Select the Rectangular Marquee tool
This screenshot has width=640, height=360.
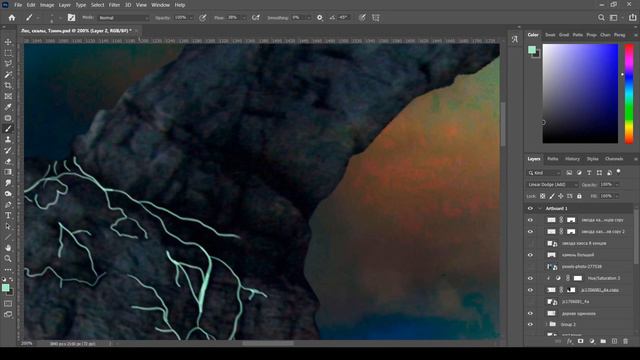pos(8,53)
